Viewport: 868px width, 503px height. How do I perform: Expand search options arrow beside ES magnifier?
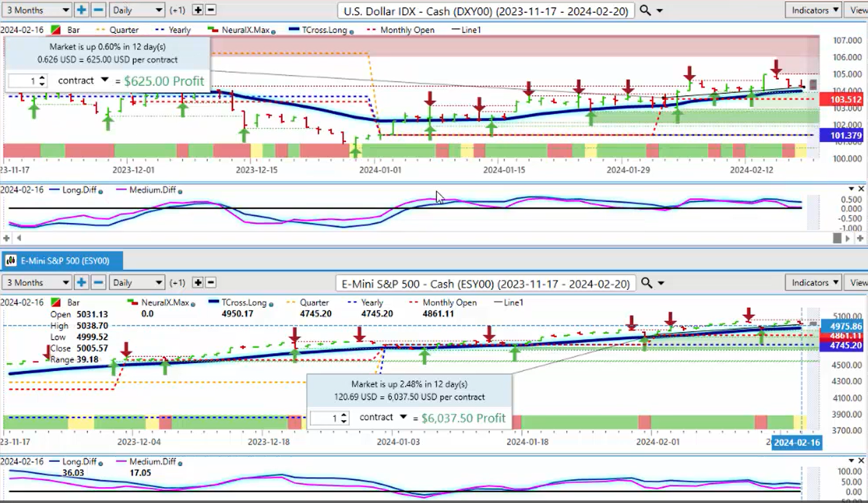(661, 284)
